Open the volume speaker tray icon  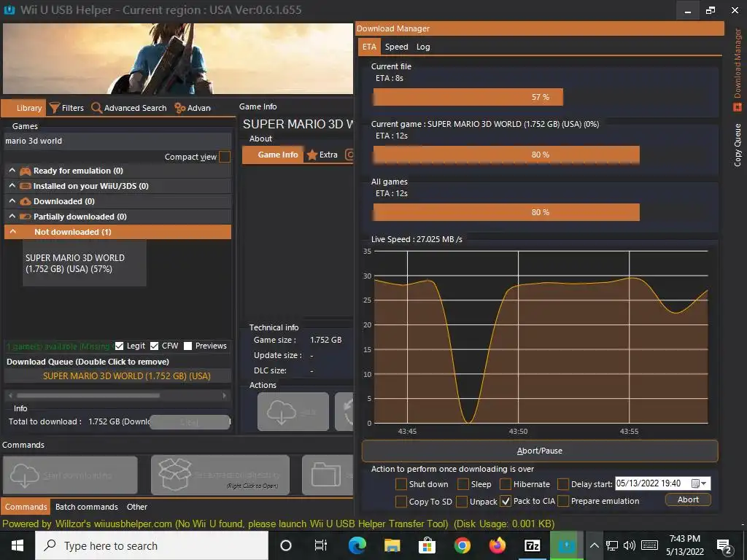tap(630, 545)
